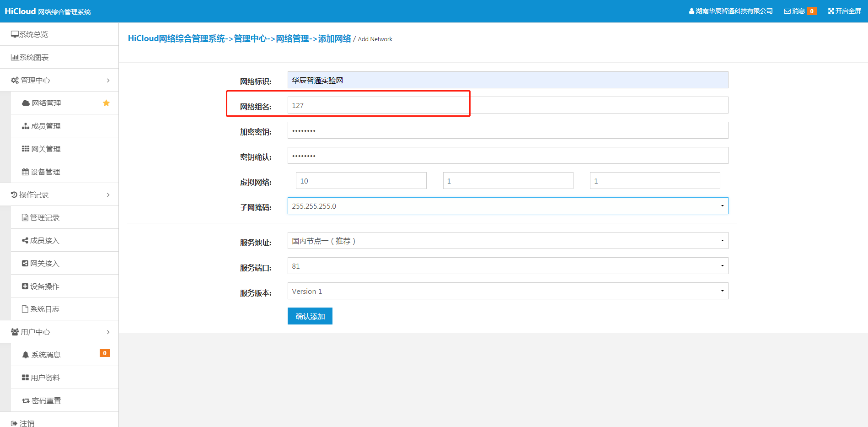This screenshot has height=427, width=868.
Task: Click the star icon beside 网络管理
Action: point(106,103)
